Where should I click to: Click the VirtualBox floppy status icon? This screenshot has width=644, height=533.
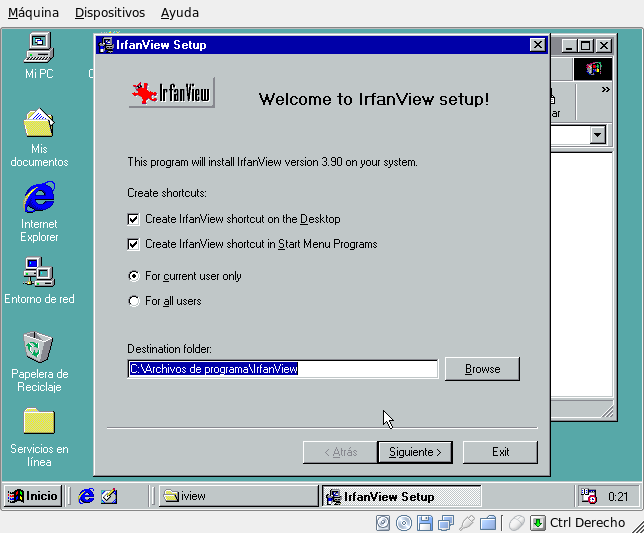point(425,523)
